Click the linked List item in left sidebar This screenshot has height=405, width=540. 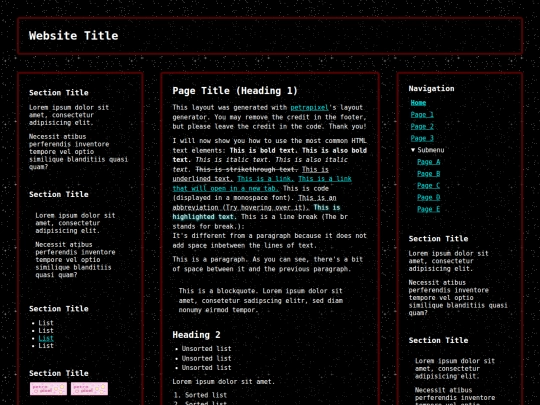(x=46, y=338)
